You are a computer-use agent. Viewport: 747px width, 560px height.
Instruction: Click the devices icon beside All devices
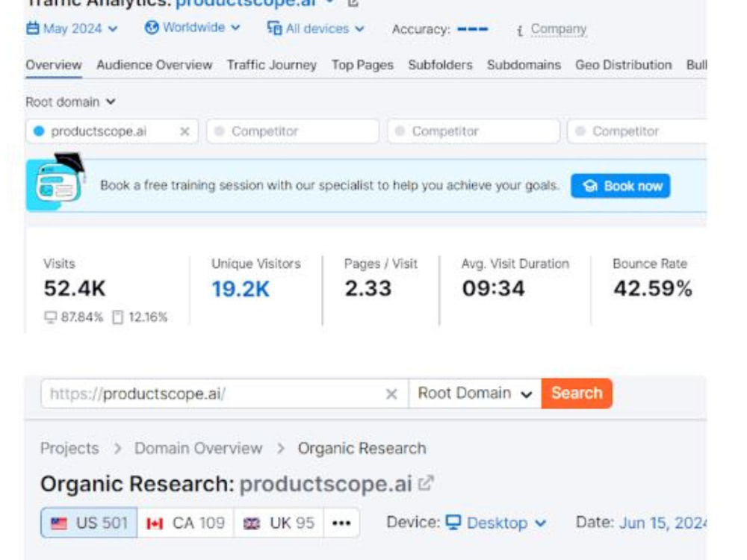[274, 28]
